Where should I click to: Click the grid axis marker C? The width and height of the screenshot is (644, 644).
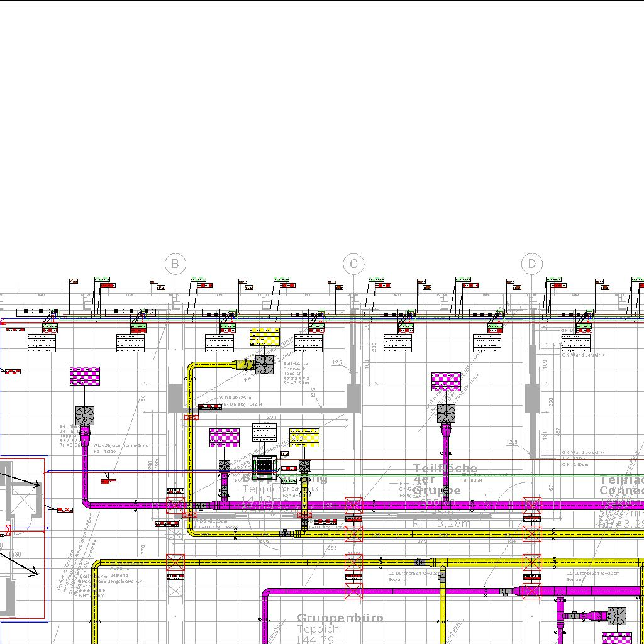[353, 264]
